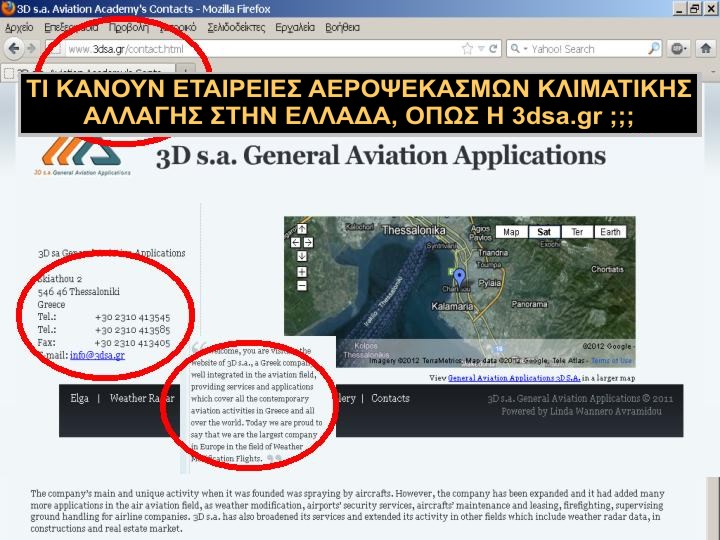This screenshot has width=720, height=540.
Task: Select the fax number +30 2310 413405
Action: [132, 343]
